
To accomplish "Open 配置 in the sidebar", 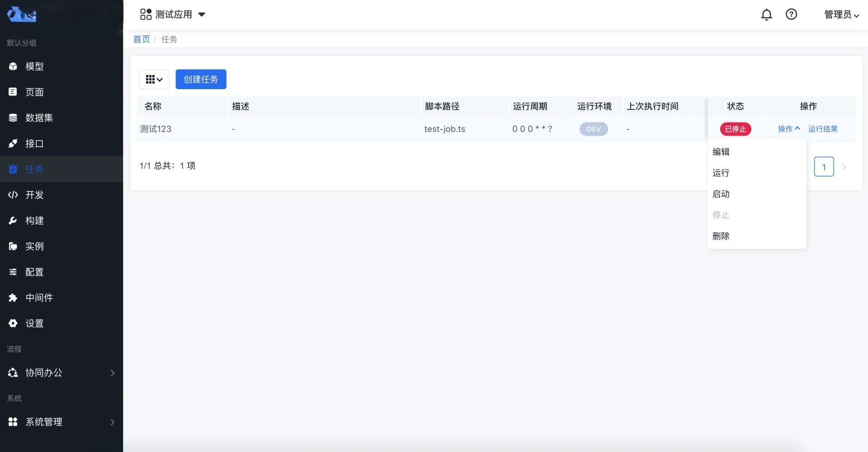I will point(61,272).
